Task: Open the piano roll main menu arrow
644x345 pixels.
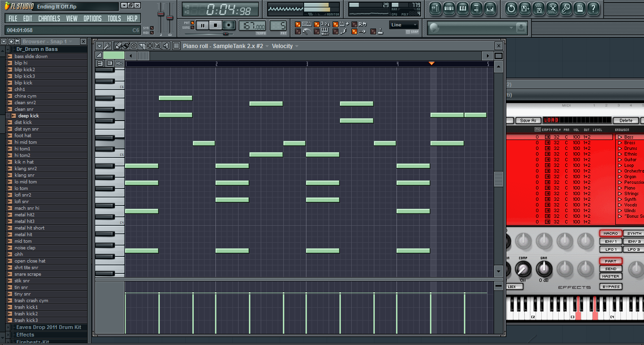Action: coord(99,46)
